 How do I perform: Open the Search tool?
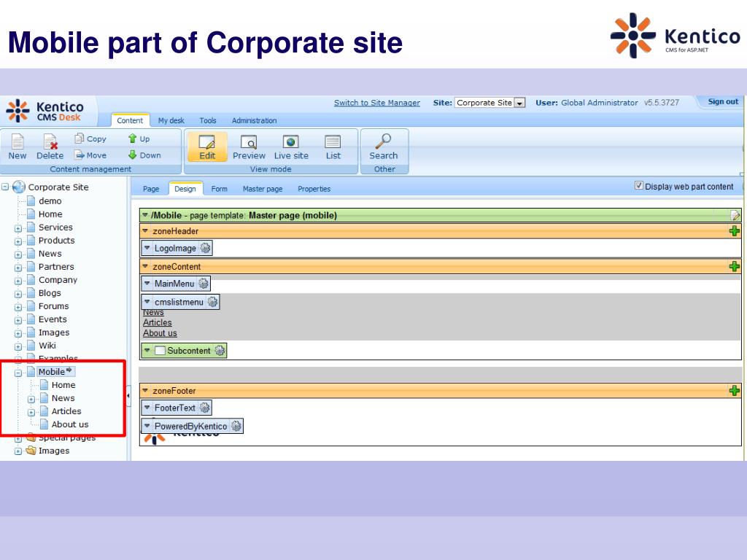[x=383, y=147]
